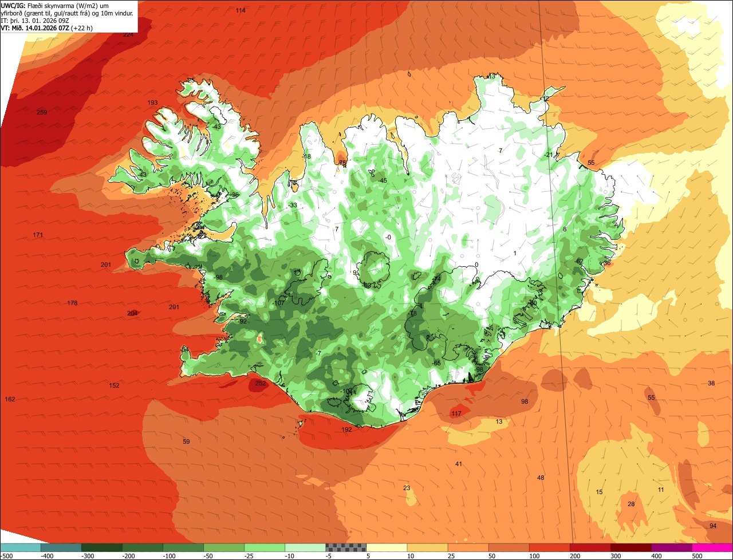Image resolution: width=733 pixels, height=560 pixels.
Task: Click the flux value 117 on the map
Action: click(456, 413)
